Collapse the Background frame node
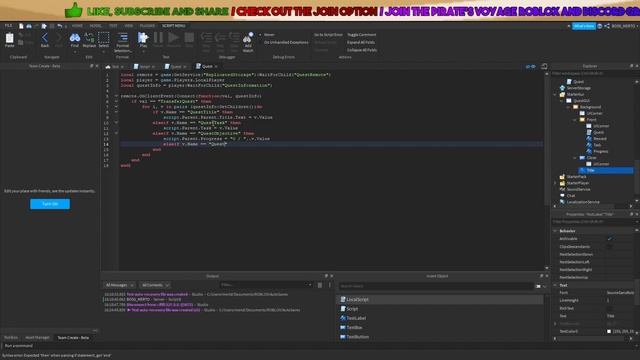The width and height of the screenshot is (640, 360). [569, 107]
